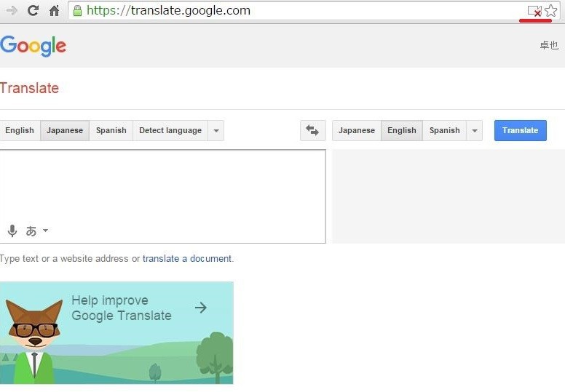Bookmark this page with the star icon
The height and width of the screenshot is (392, 565).
[551, 10]
